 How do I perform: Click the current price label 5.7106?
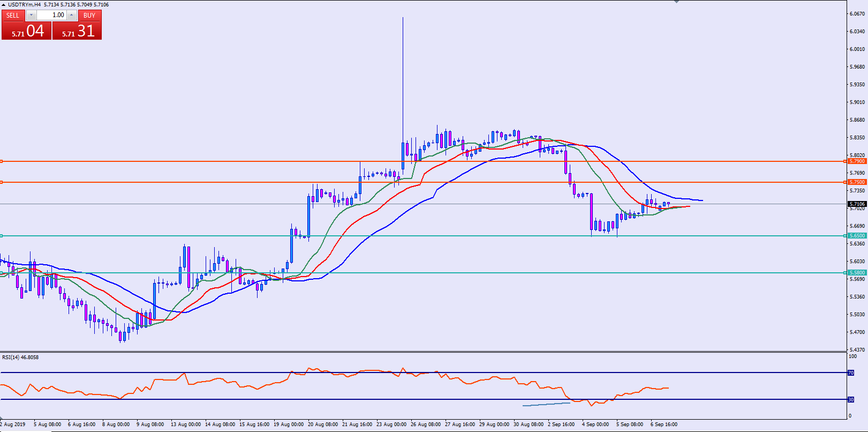pyautogui.click(x=857, y=204)
